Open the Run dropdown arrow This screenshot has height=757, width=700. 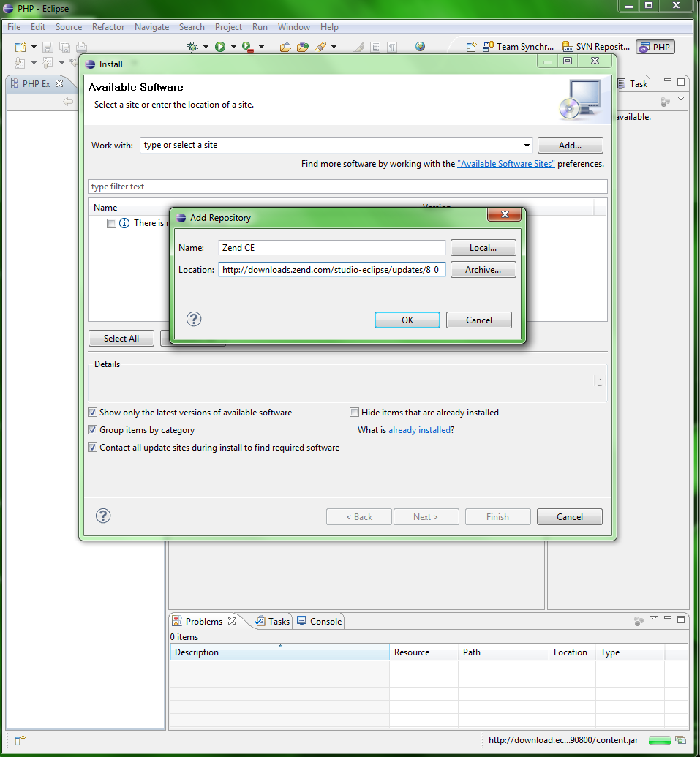[233, 47]
